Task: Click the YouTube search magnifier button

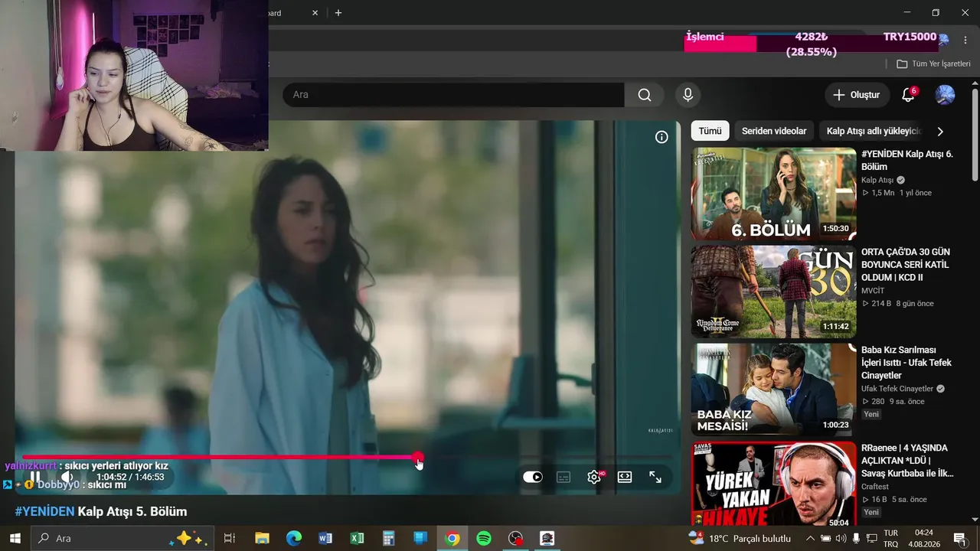Action: [x=645, y=95]
